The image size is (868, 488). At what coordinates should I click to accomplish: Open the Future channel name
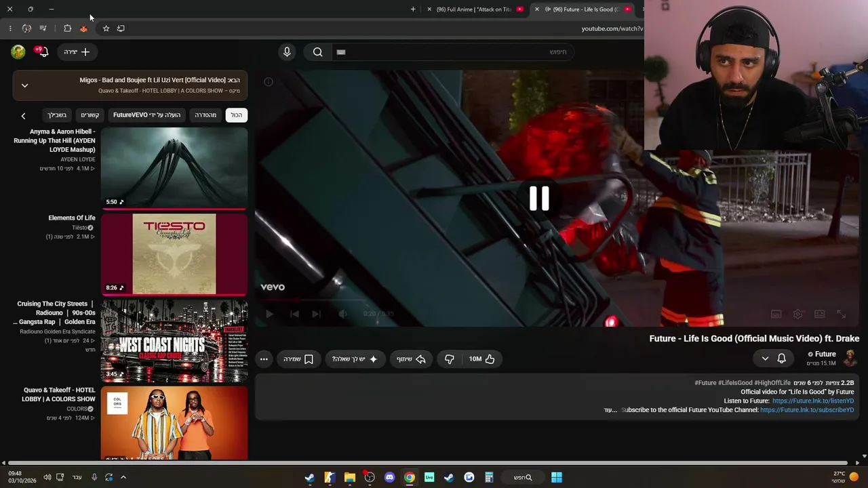pyautogui.click(x=825, y=354)
